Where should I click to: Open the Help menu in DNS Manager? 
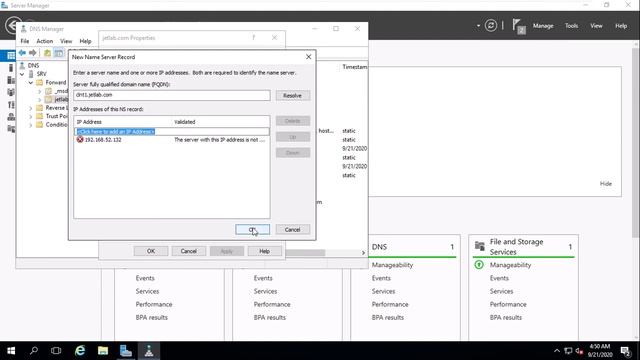(85, 41)
